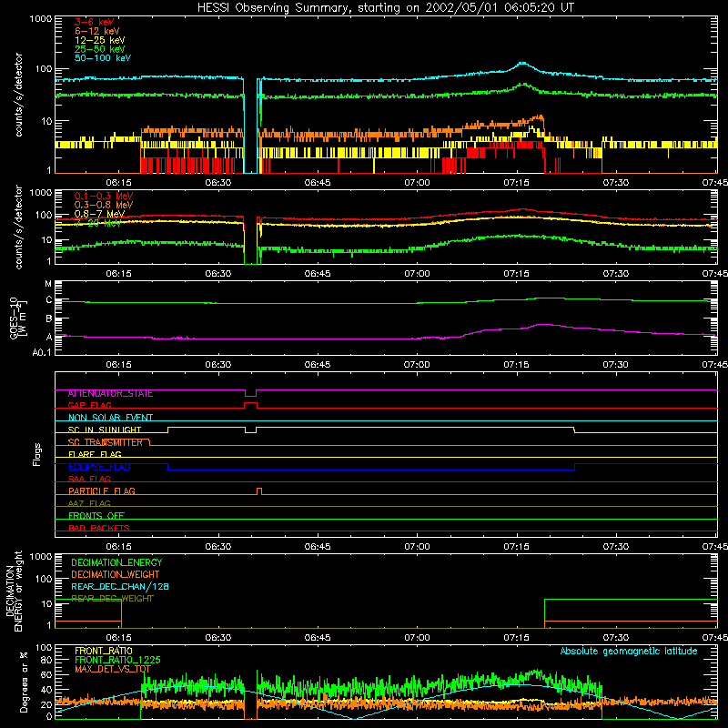The width and height of the screenshot is (728, 728).
Task: Click the DECIMATION_ENERGY legend label
Action: coord(116,562)
